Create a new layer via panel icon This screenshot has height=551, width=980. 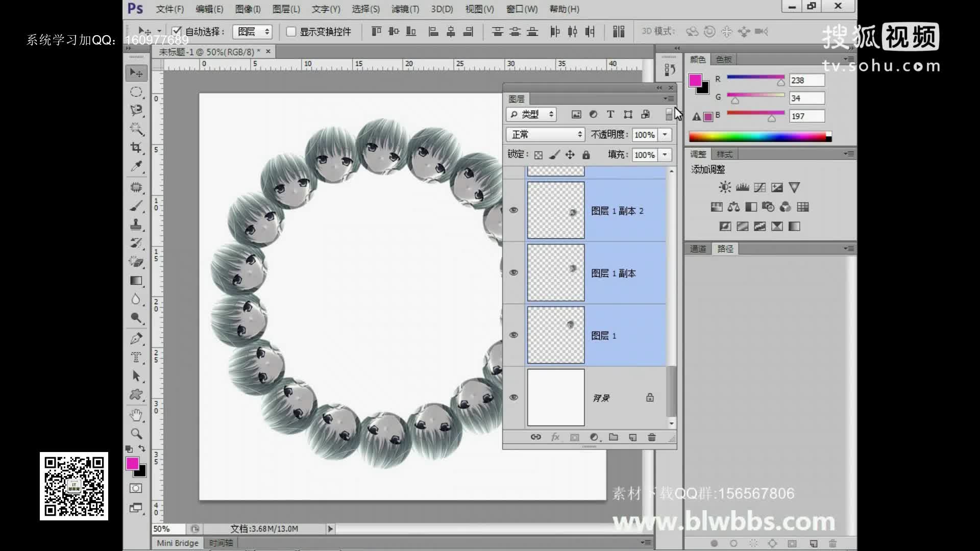click(x=633, y=437)
